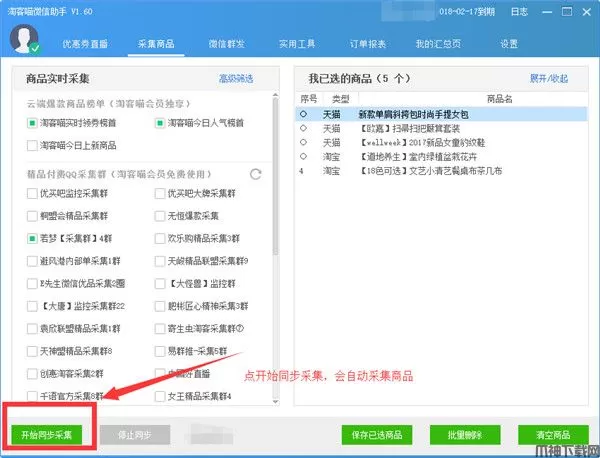
Task: Check 欢乐购精品采集3群 checkbox
Action: coord(160,239)
